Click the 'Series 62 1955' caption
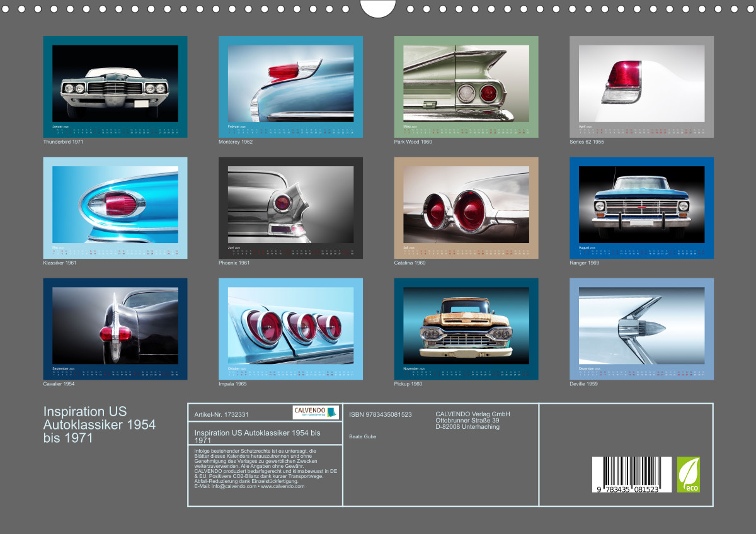 (x=587, y=142)
